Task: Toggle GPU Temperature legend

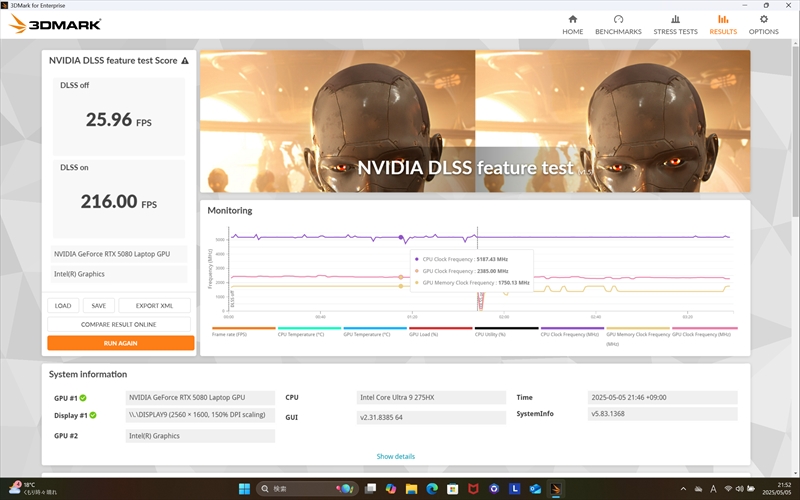Action: (375, 332)
